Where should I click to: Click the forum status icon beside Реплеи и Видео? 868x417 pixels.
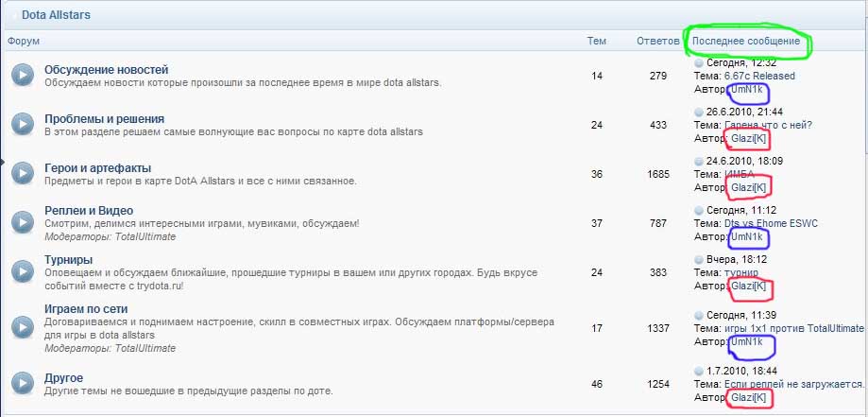click(x=23, y=222)
